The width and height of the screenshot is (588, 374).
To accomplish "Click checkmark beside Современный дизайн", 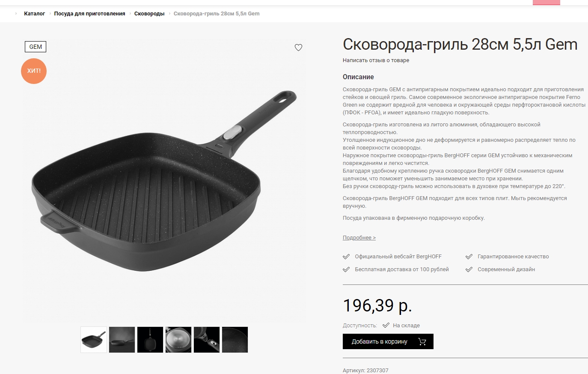I will click(x=469, y=269).
